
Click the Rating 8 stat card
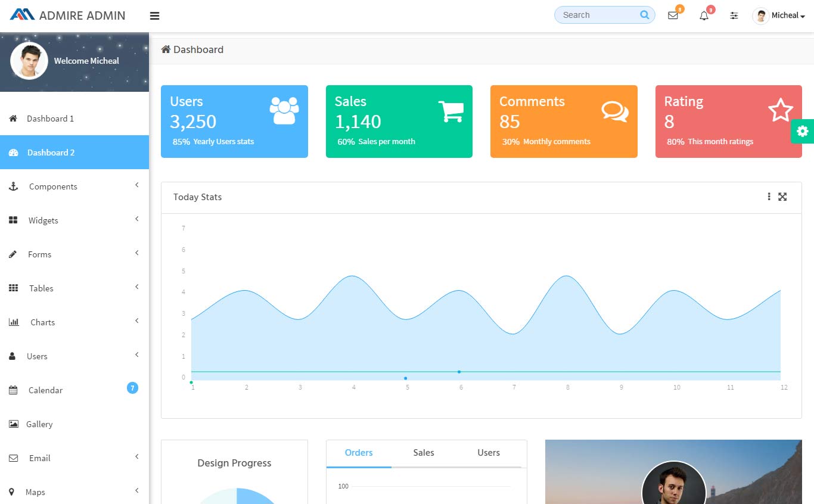point(729,122)
